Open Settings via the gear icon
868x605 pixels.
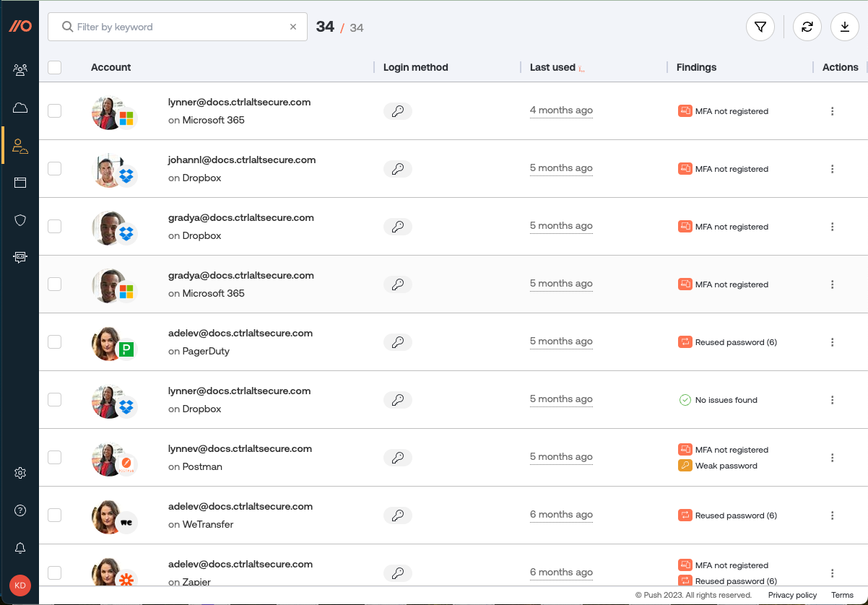20,473
